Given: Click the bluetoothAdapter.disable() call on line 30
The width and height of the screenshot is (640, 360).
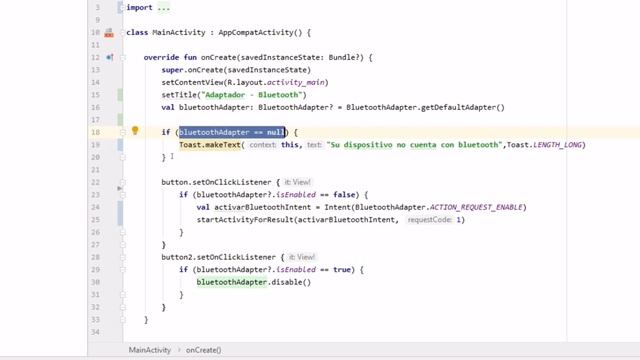Looking at the screenshot, I should (x=253, y=282).
